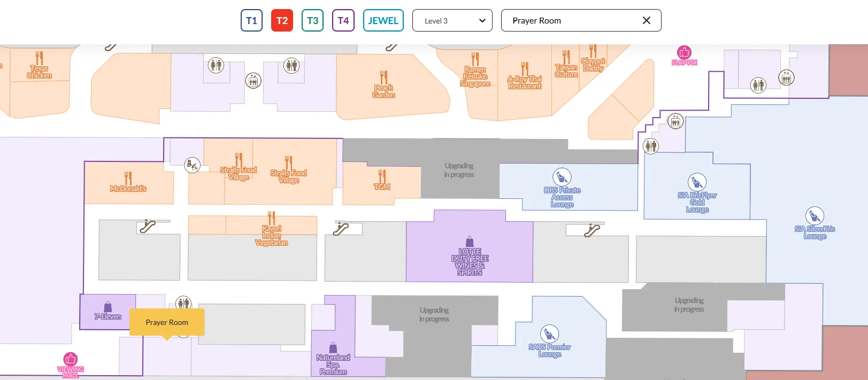Clear the Prayer Room search text

point(647,20)
